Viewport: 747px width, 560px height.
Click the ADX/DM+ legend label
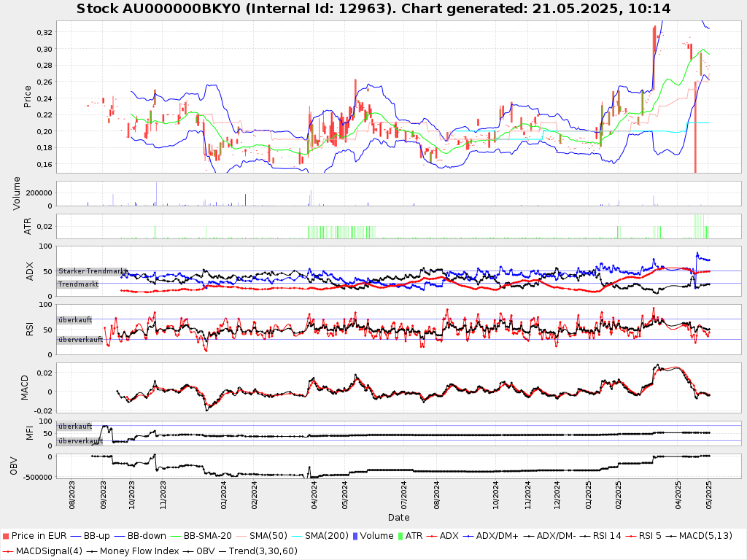pos(498,536)
